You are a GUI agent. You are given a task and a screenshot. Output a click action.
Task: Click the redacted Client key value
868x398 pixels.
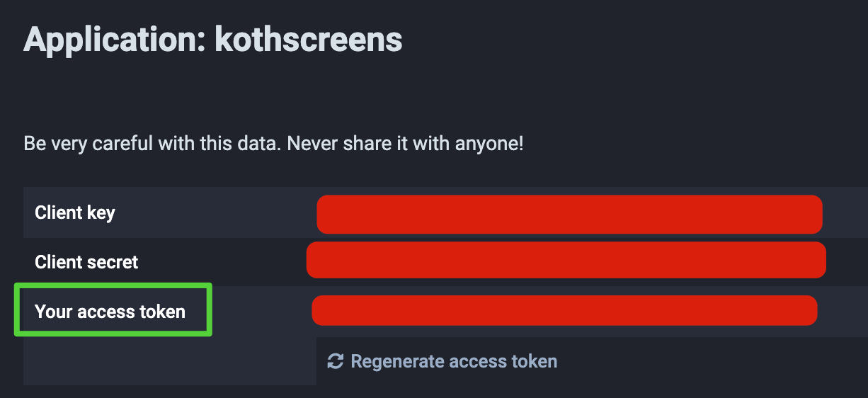point(569,214)
